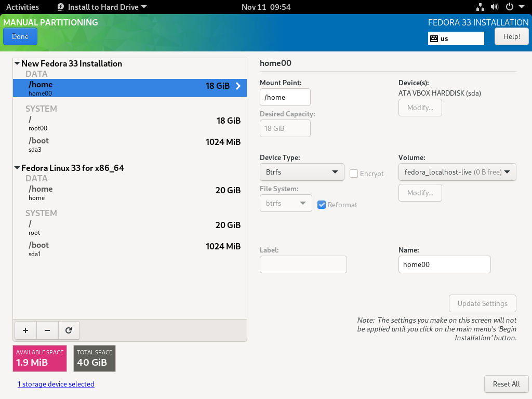The height and width of the screenshot is (399, 532).
Task: Click the MANUAL PARTITIONING heading
Action: (50, 22)
